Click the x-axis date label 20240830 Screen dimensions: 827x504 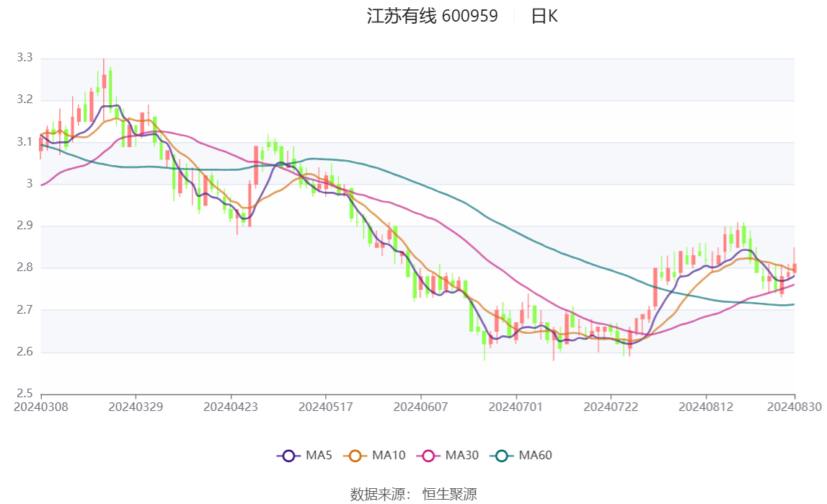coord(795,407)
